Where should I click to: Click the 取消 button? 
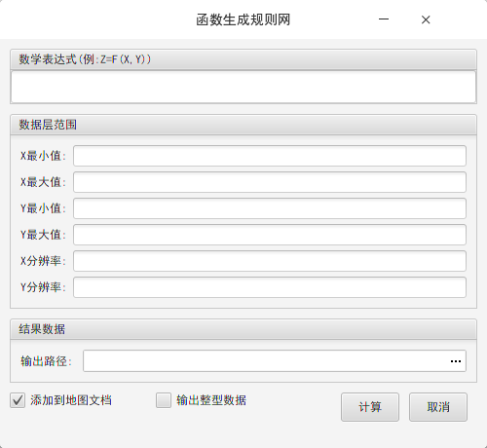coord(438,407)
